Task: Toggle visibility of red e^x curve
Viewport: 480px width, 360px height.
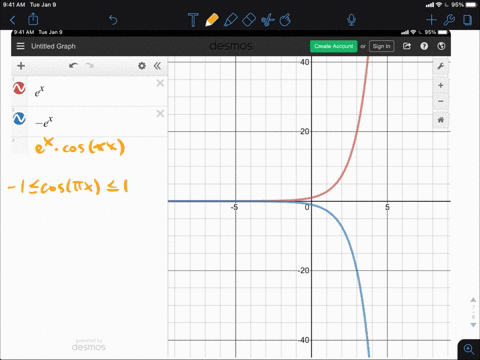Action: (x=19, y=88)
